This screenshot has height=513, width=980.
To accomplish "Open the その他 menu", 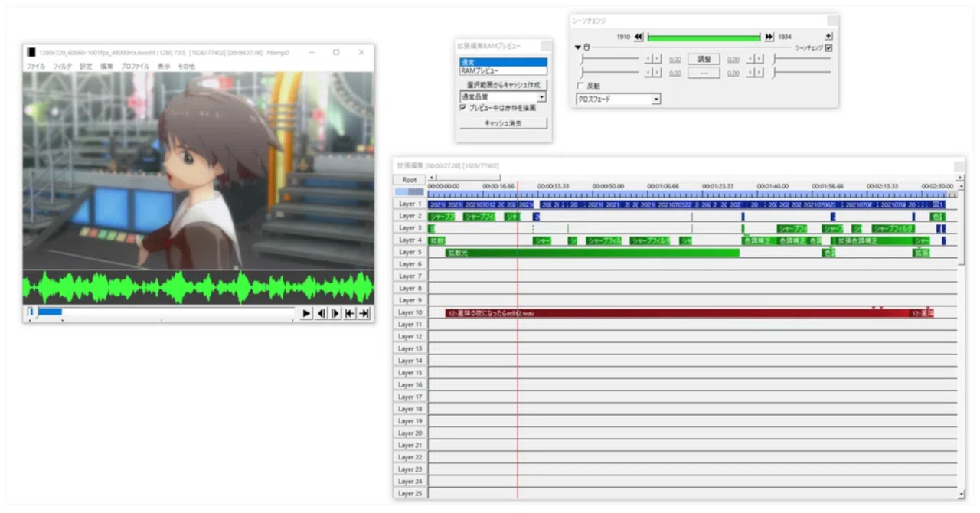I will point(186,67).
